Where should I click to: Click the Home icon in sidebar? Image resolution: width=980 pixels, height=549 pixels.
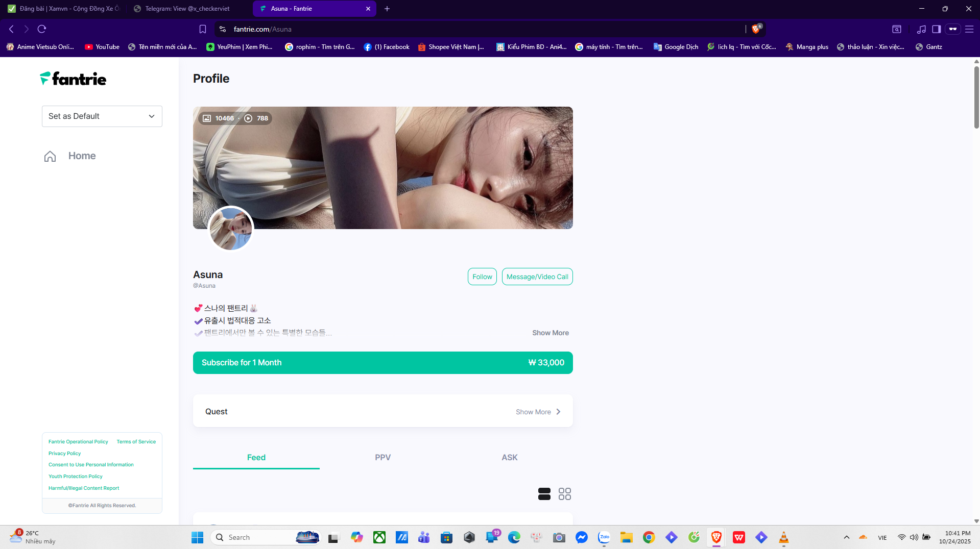50,156
